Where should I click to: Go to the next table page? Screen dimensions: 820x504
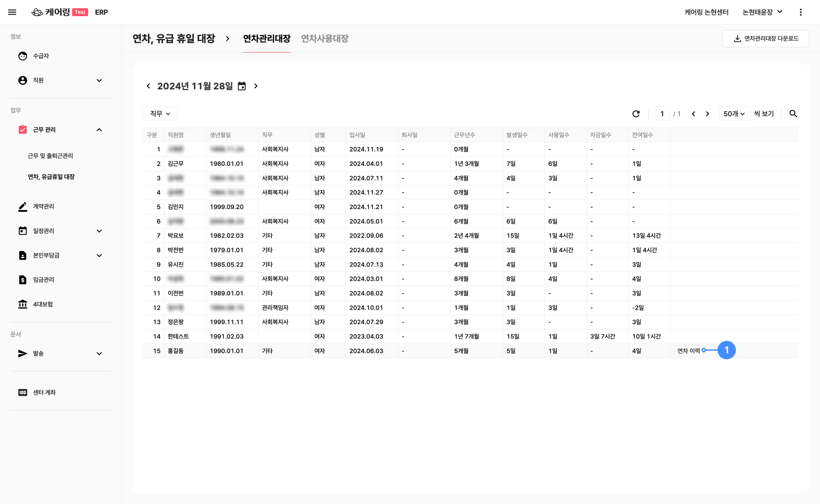pos(707,113)
